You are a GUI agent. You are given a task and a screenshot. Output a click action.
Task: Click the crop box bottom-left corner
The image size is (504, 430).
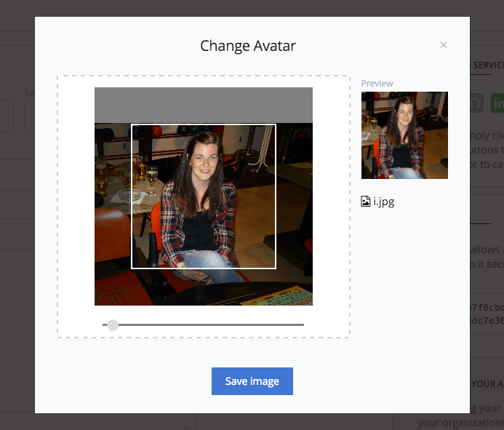132,268
